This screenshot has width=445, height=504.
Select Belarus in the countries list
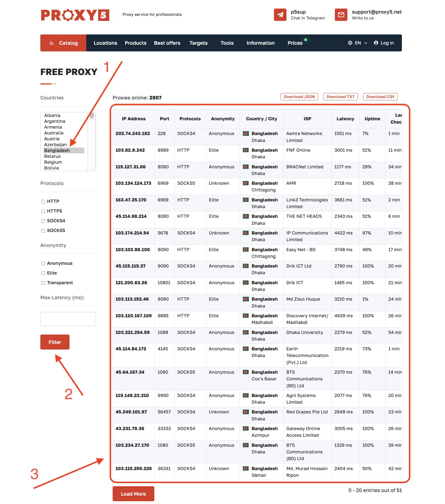pyautogui.click(x=52, y=156)
